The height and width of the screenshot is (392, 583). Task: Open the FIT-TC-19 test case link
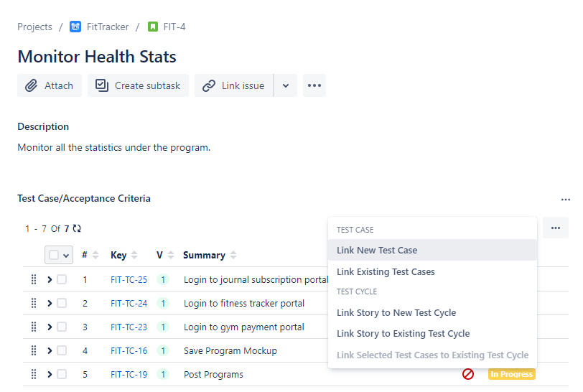point(129,374)
